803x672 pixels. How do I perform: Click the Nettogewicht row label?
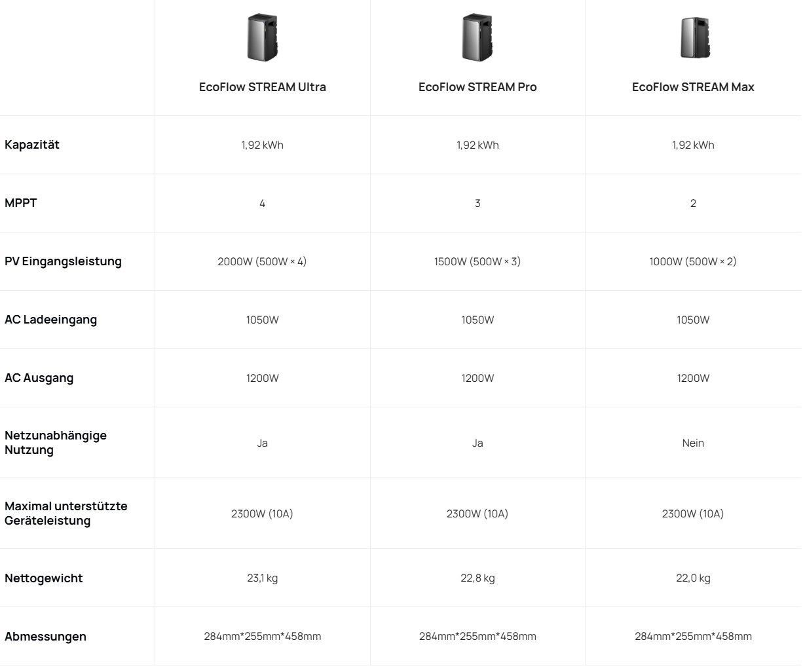[44, 578]
